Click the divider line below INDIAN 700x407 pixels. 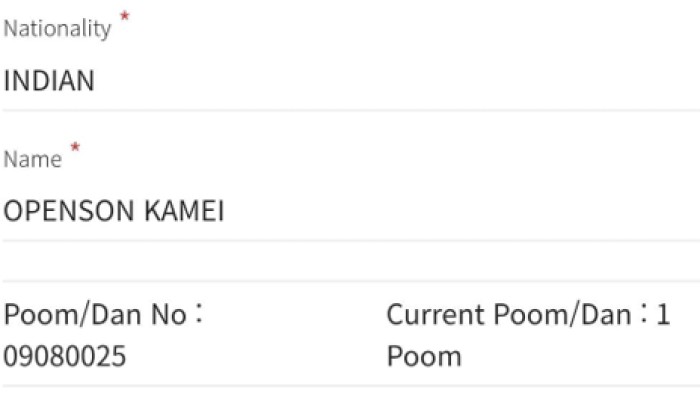click(x=350, y=110)
